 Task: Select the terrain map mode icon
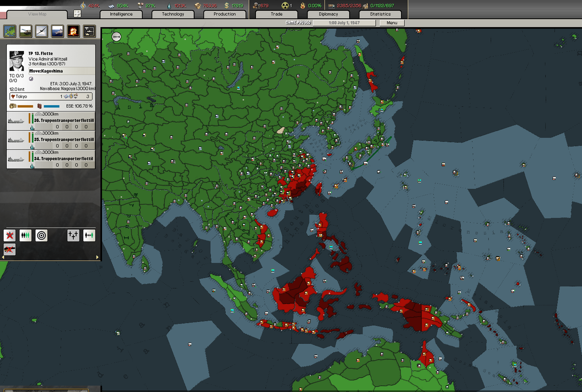tap(10, 31)
